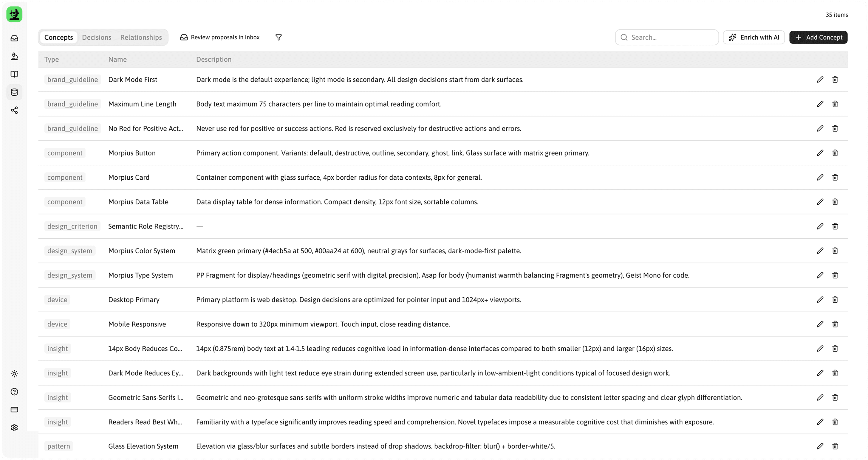Delete the Geometric Sans-Serifs insight
Image resolution: width=868 pixels, height=460 pixels.
(x=835, y=398)
